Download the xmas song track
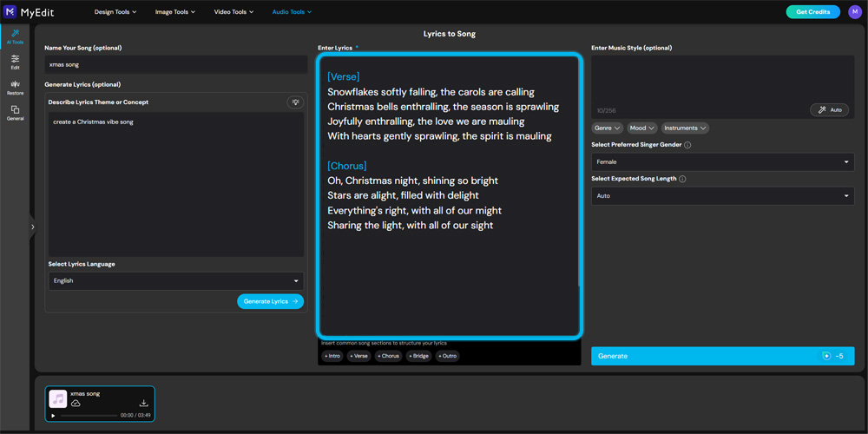 144,403
